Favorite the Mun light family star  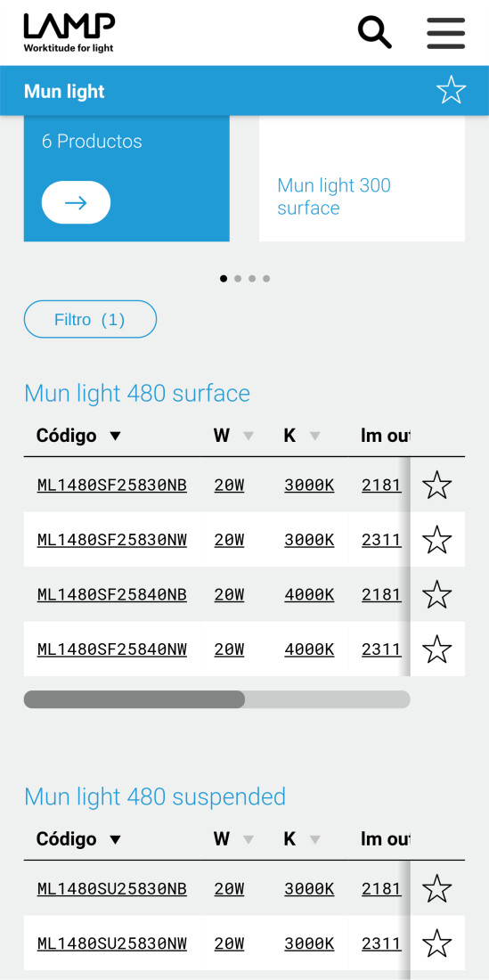[451, 90]
